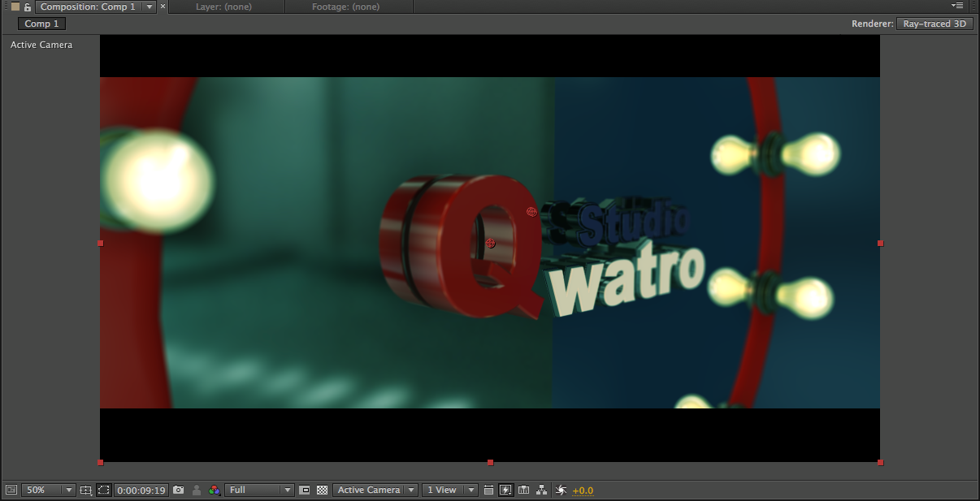
Task: Click the Show Snapshot person icon
Action: click(x=197, y=490)
